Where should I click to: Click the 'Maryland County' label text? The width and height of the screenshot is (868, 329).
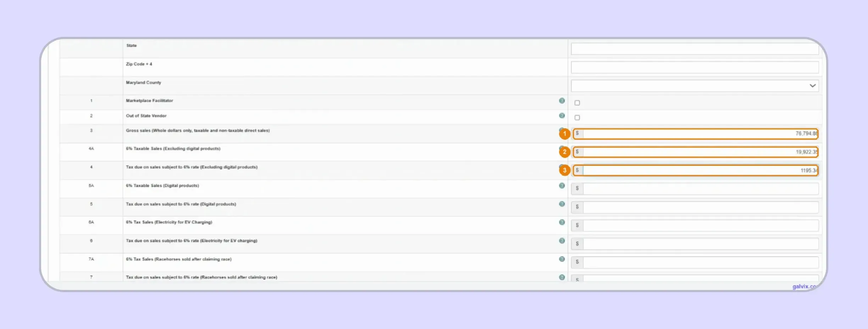coord(143,83)
